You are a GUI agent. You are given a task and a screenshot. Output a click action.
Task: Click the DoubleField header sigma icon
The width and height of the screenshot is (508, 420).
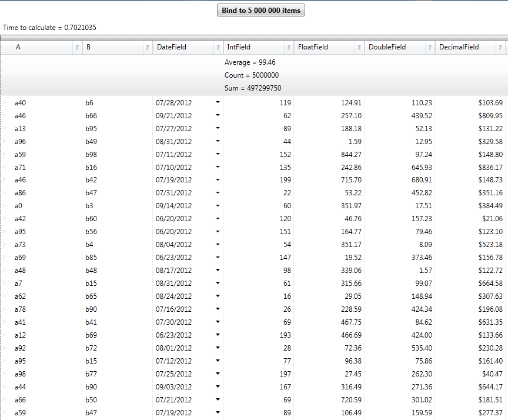pyautogui.click(x=430, y=47)
